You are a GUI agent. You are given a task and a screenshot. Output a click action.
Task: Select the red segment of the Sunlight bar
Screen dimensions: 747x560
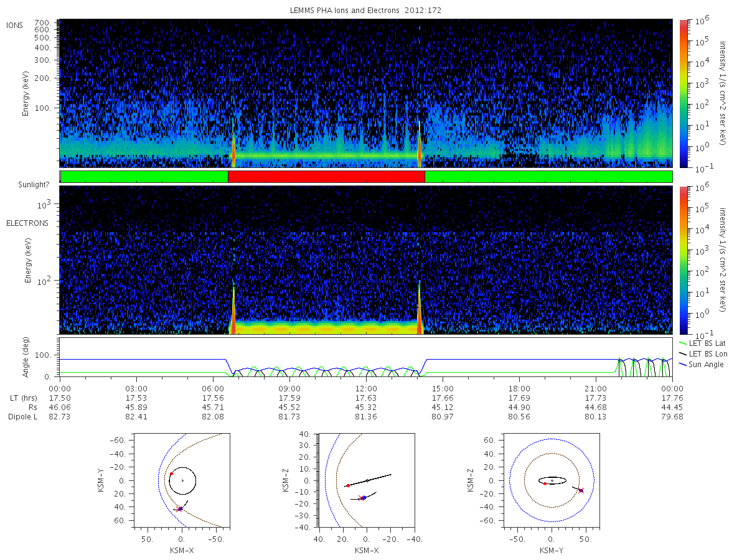pyautogui.click(x=326, y=177)
